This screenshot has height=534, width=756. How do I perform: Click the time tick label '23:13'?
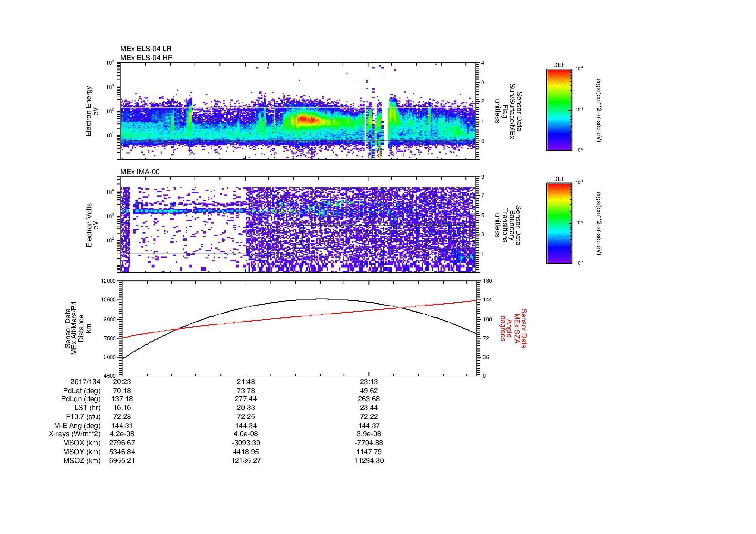pos(369,382)
